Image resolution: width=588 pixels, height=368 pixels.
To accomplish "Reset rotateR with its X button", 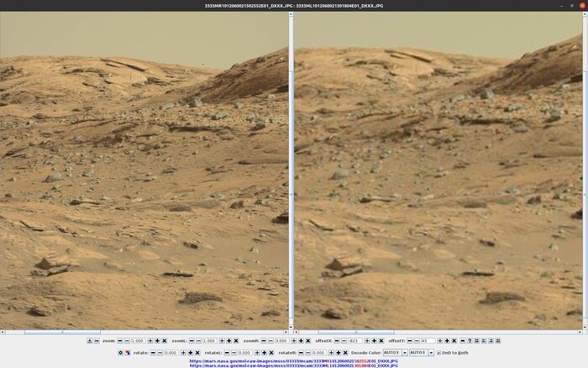I will (x=345, y=353).
